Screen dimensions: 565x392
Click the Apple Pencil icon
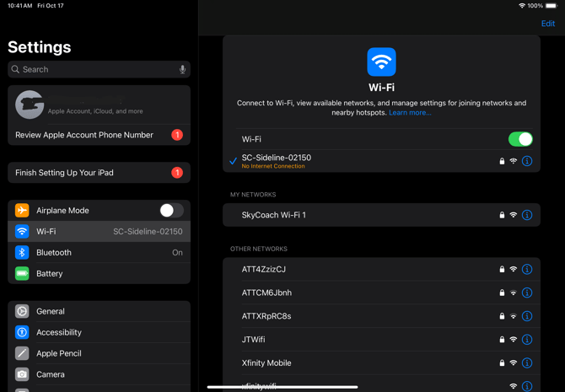(22, 353)
